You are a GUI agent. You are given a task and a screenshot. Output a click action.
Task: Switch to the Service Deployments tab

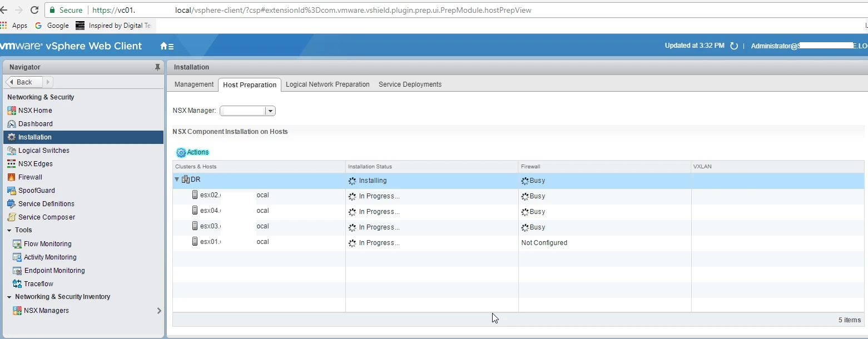coord(410,84)
